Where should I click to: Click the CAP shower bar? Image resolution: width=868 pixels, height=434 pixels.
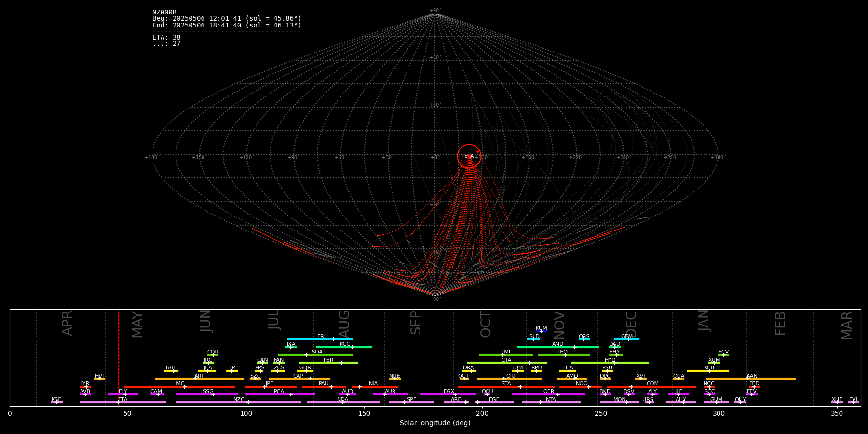coord(299,379)
